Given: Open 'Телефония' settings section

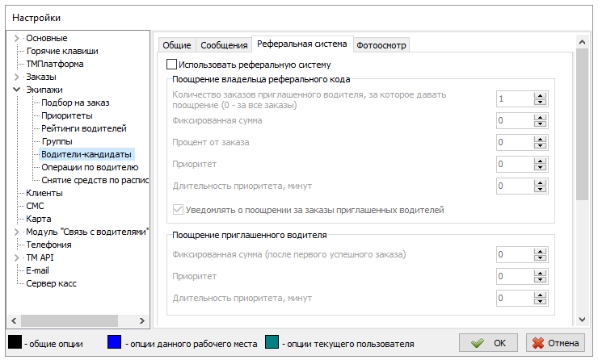Looking at the screenshot, I should point(48,245).
